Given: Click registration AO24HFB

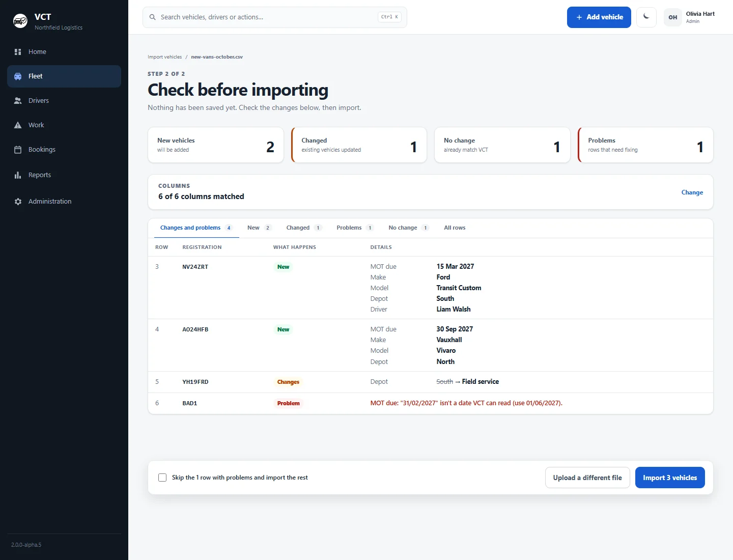Looking at the screenshot, I should [x=195, y=329].
